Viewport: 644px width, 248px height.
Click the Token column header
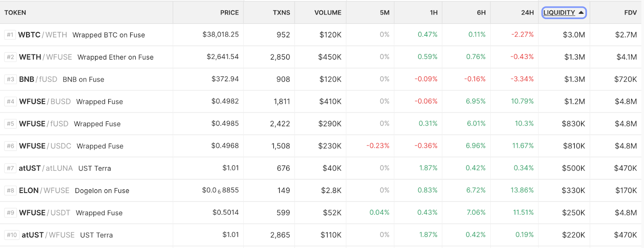pos(15,12)
